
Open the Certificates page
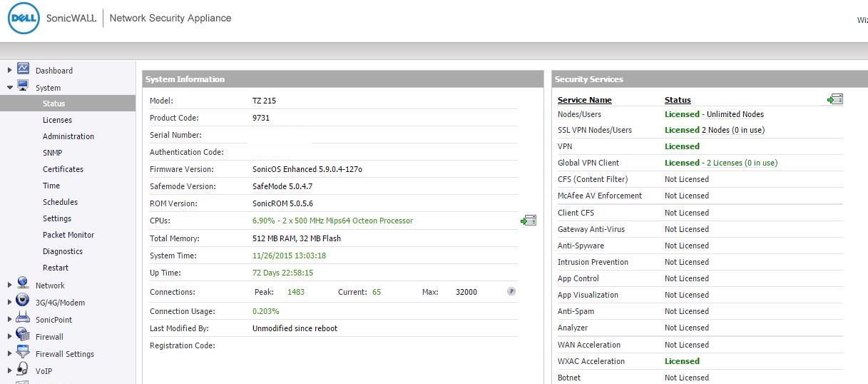coord(63,169)
